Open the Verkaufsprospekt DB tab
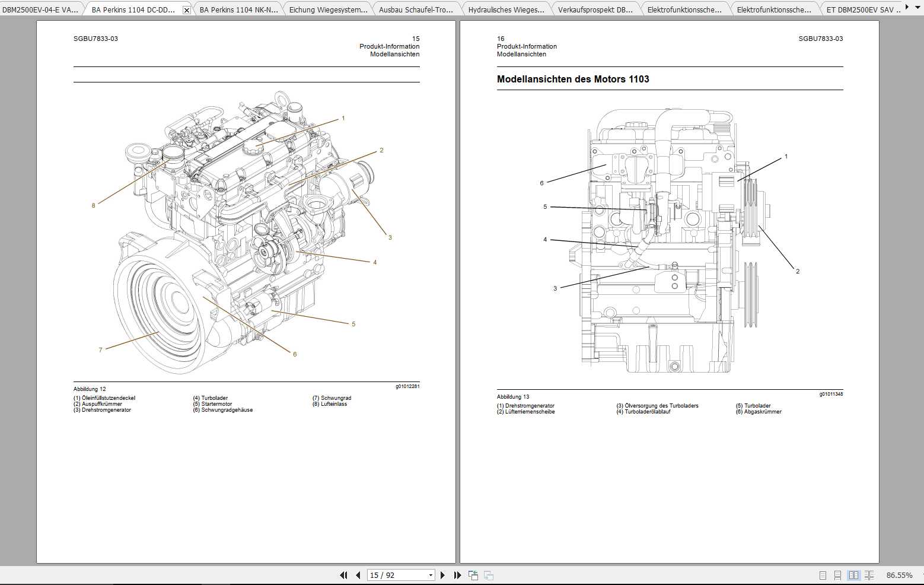The width and height of the screenshot is (924, 585). [x=595, y=9]
